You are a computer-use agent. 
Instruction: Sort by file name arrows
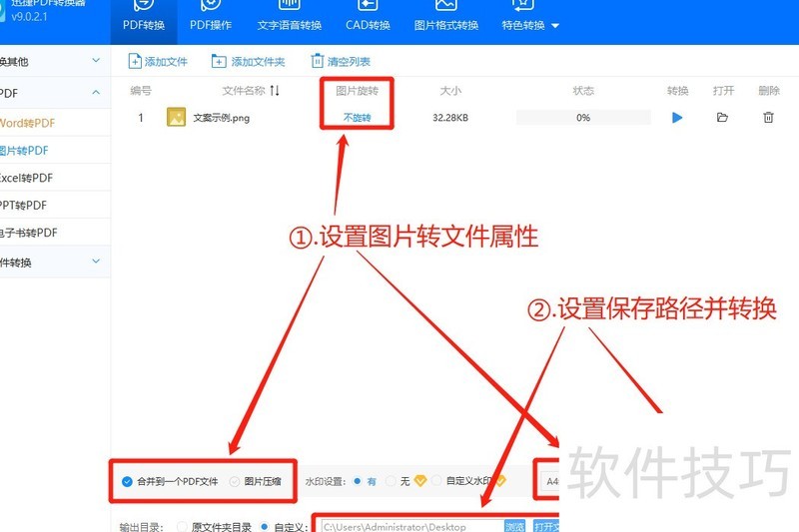[x=275, y=91]
